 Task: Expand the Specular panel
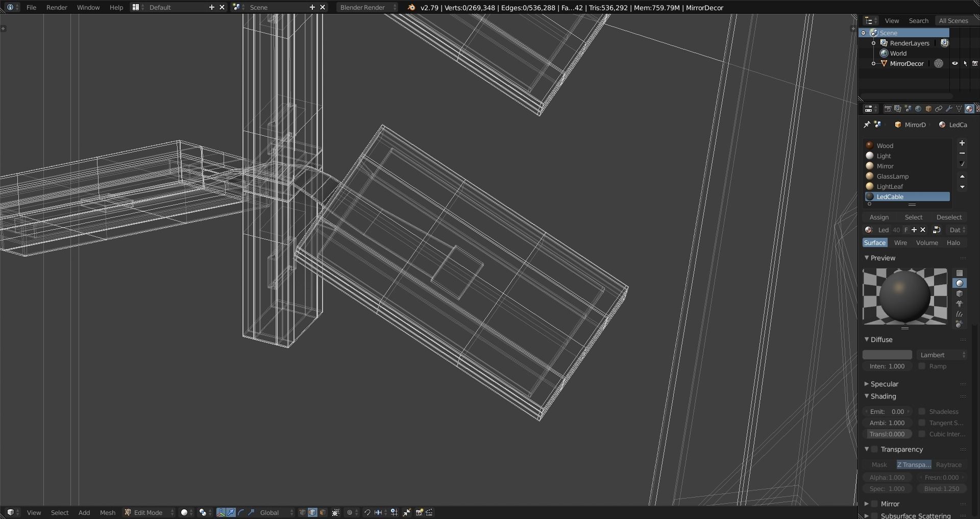pos(866,384)
